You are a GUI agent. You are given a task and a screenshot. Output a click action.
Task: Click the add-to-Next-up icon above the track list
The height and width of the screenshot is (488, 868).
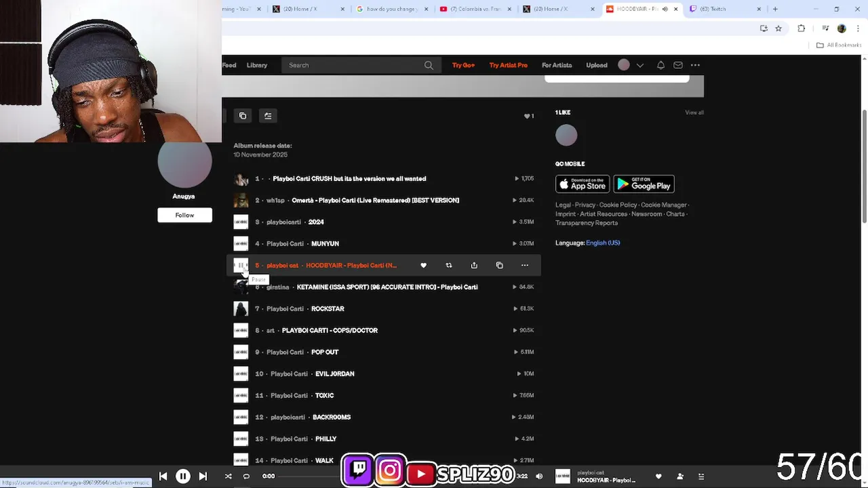(268, 116)
